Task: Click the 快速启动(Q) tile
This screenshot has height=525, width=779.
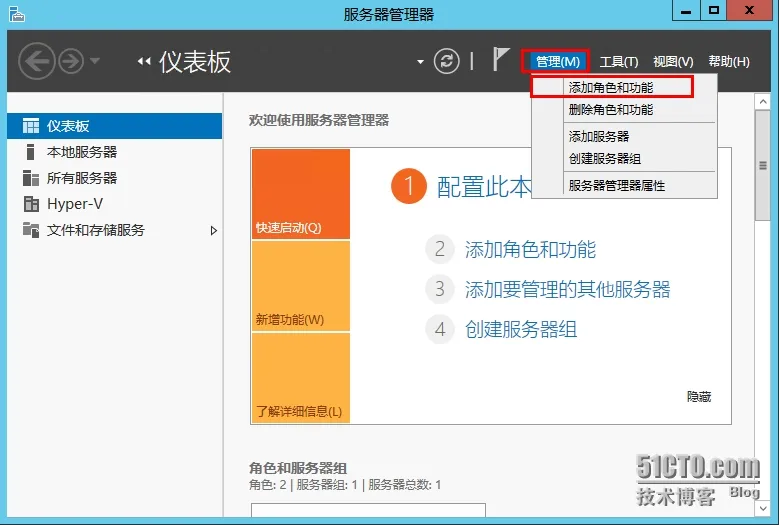Action: pyautogui.click(x=301, y=194)
